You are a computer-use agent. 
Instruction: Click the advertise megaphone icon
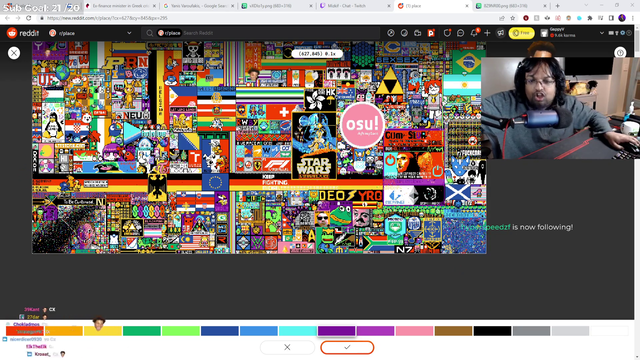pos(500,33)
